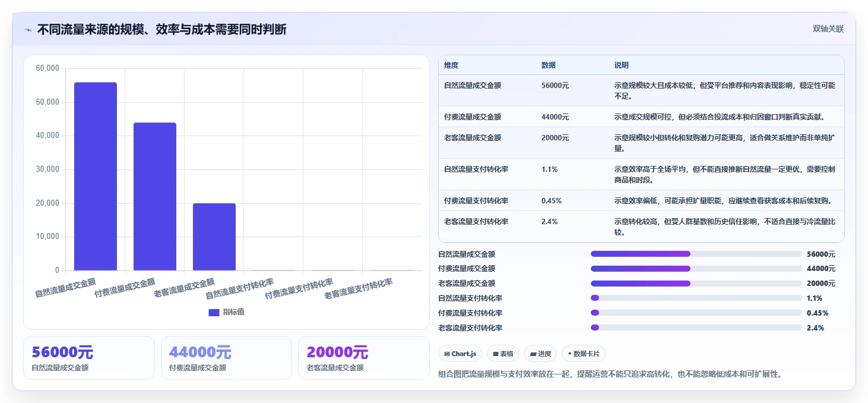
Task: Click the 付费流量成交金额 cell in the table
Action: click(473, 117)
